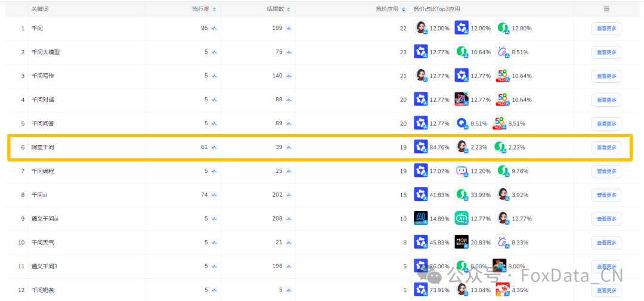Viewport: 644px width, 301px height.
Task: Click keyword text 阿里千问
Action: point(43,147)
